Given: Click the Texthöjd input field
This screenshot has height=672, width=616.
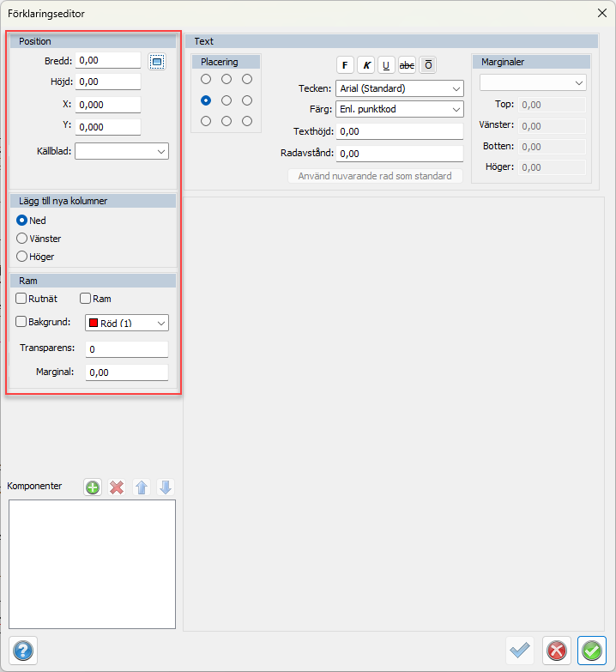Looking at the screenshot, I should pos(400,131).
